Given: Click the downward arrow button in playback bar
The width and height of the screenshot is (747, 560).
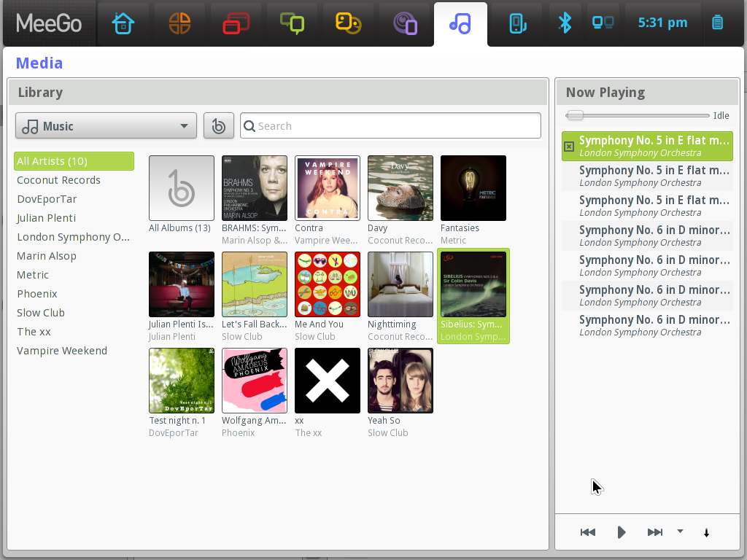Looking at the screenshot, I should pos(706,532).
